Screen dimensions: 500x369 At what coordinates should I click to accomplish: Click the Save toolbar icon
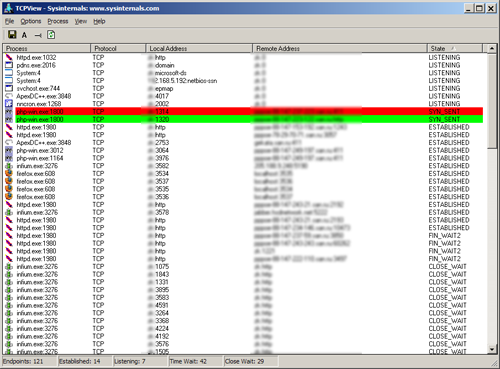click(x=12, y=35)
